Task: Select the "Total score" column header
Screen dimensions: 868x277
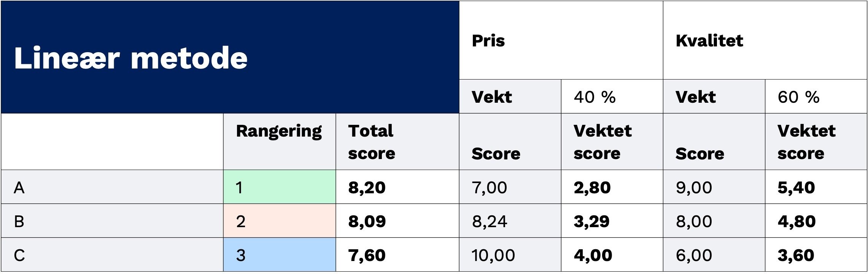Action: (372, 142)
